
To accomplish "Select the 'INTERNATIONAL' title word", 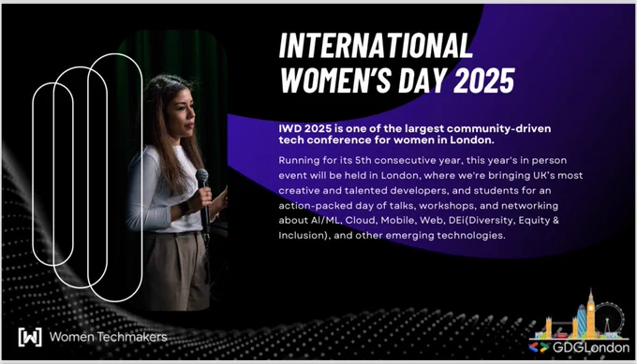I will click(377, 45).
